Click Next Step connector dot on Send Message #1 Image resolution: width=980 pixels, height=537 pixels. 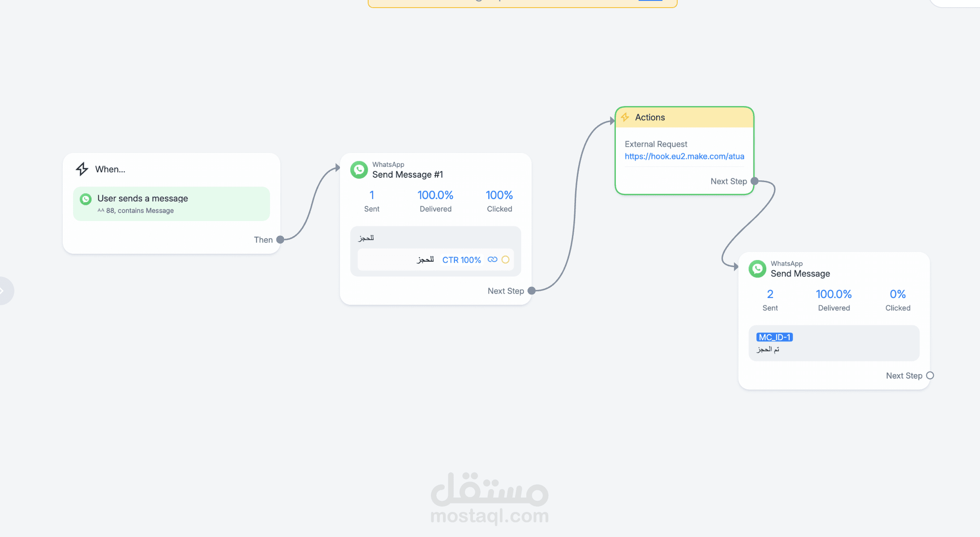click(532, 291)
